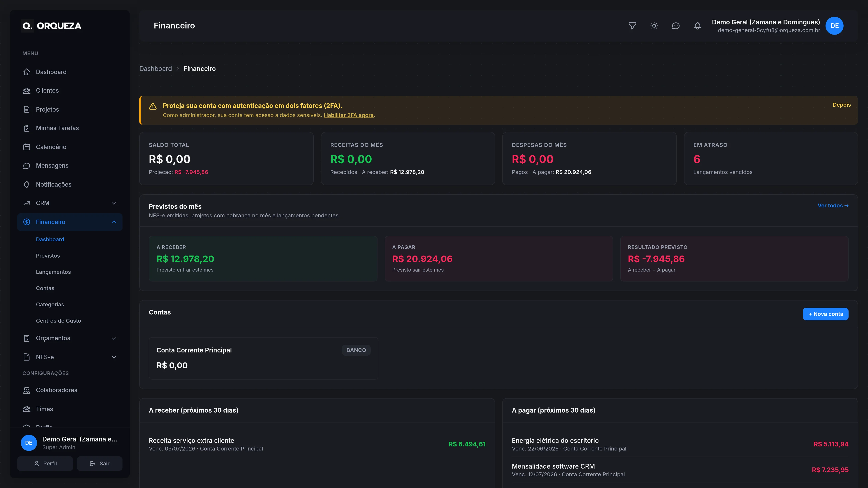The width and height of the screenshot is (868, 488).
Task: Select Calendário menu item
Action: 70,147
